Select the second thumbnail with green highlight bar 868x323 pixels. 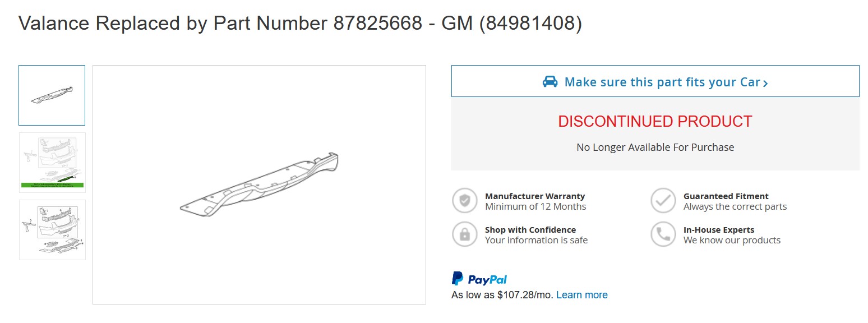(52, 163)
